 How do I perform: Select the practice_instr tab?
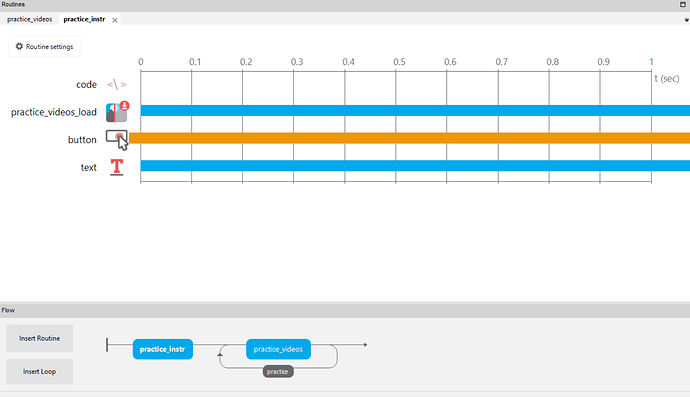84,19
